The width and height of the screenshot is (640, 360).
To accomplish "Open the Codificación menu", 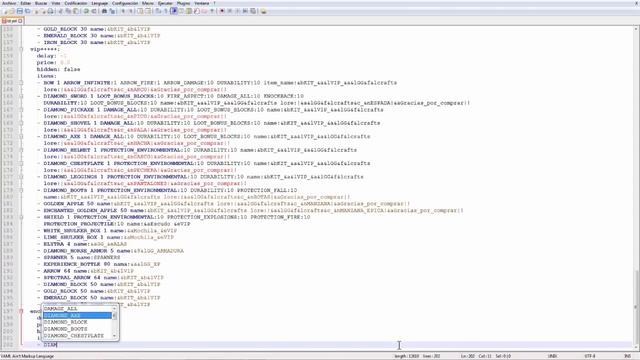I will 76,3.
